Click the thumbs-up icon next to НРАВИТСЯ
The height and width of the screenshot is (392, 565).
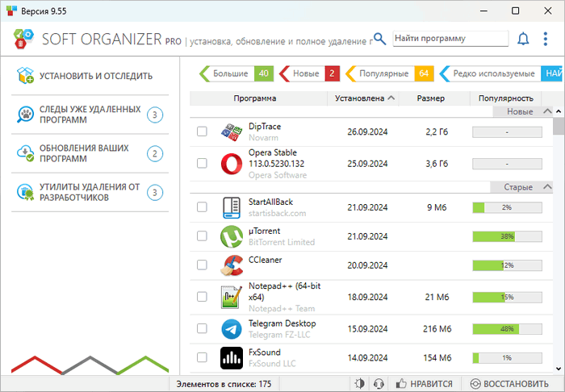401,383
